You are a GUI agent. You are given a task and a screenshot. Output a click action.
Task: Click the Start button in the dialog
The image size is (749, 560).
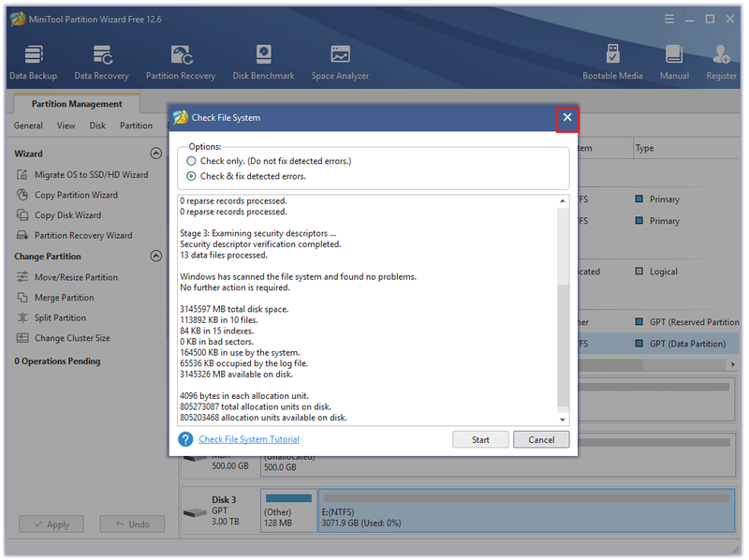tap(480, 439)
